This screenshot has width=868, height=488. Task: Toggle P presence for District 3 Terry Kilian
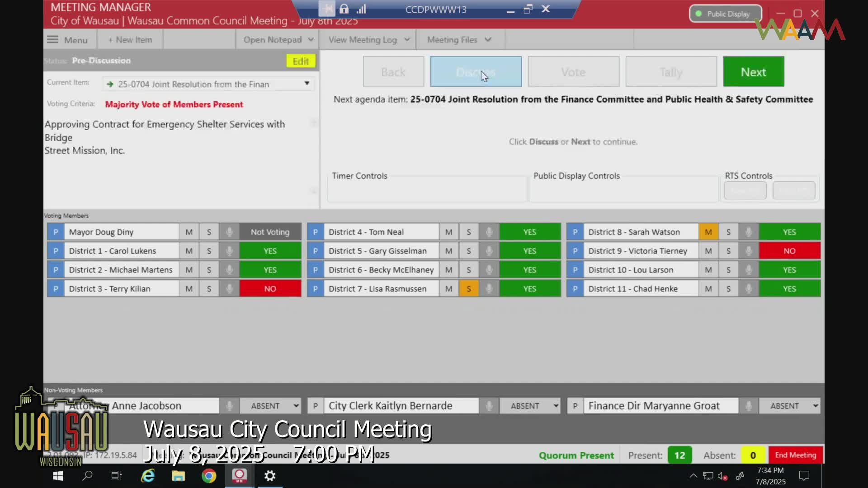pos(56,289)
